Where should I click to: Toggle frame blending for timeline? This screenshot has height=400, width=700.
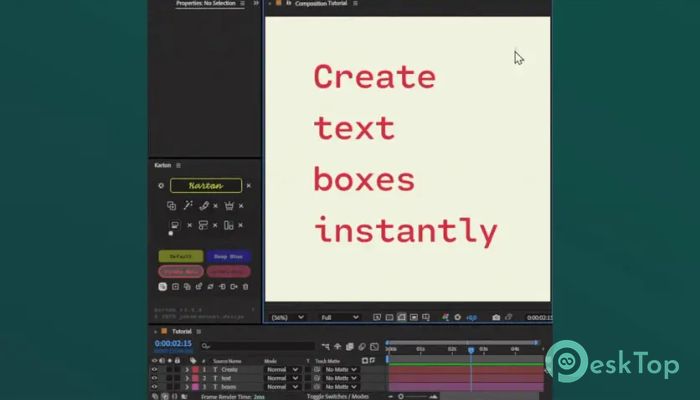[x=350, y=346]
